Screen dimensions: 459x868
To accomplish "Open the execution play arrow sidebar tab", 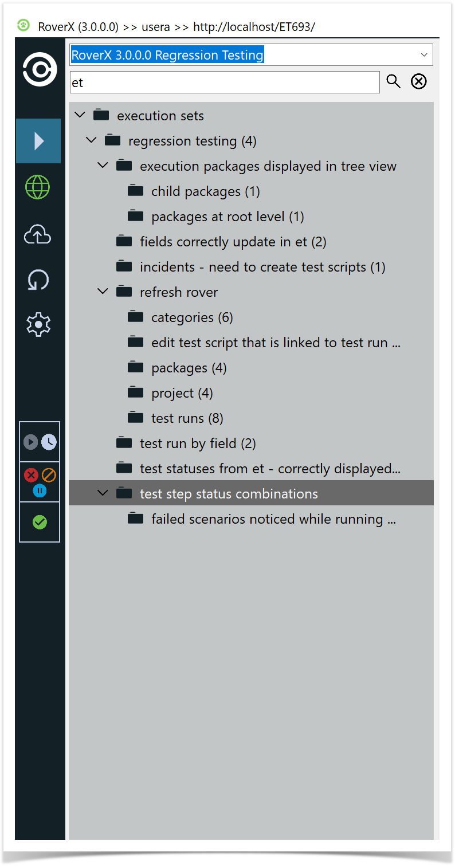I will pos(38,141).
